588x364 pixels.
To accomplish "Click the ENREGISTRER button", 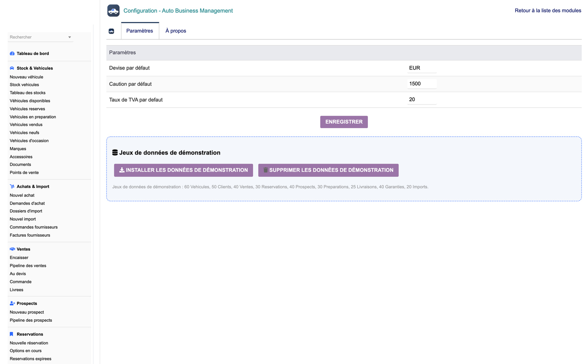I will (344, 122).
